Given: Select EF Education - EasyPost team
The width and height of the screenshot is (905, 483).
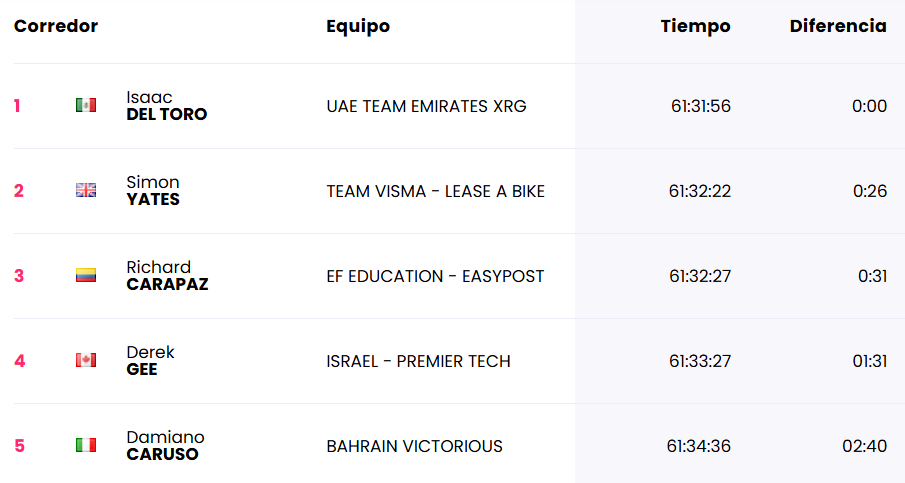Looking at the screenshot, I should click(x=435, y=276).
